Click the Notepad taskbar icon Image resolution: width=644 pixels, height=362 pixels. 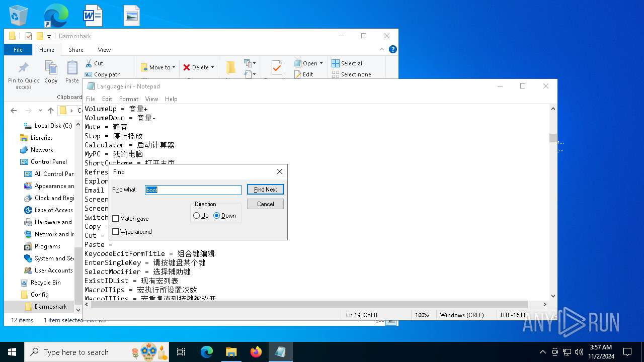point(280,352)
